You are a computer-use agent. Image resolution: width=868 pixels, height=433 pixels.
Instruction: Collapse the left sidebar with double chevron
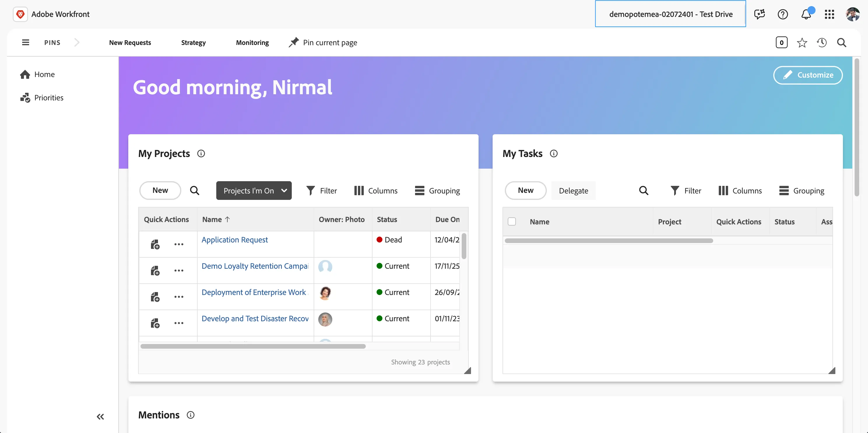[100, 416]
